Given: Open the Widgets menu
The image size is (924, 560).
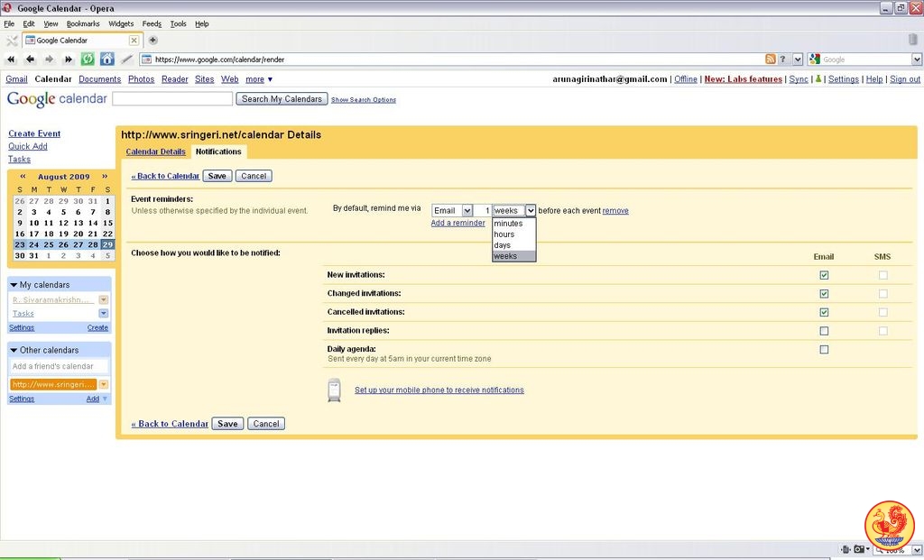Looking at the screenshot, I should pyautogui.click(x=121, y=24).
